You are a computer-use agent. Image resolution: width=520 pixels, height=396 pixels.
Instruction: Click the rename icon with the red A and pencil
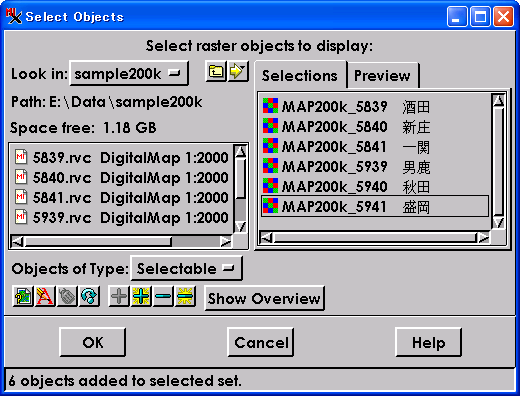coord(45,296)
